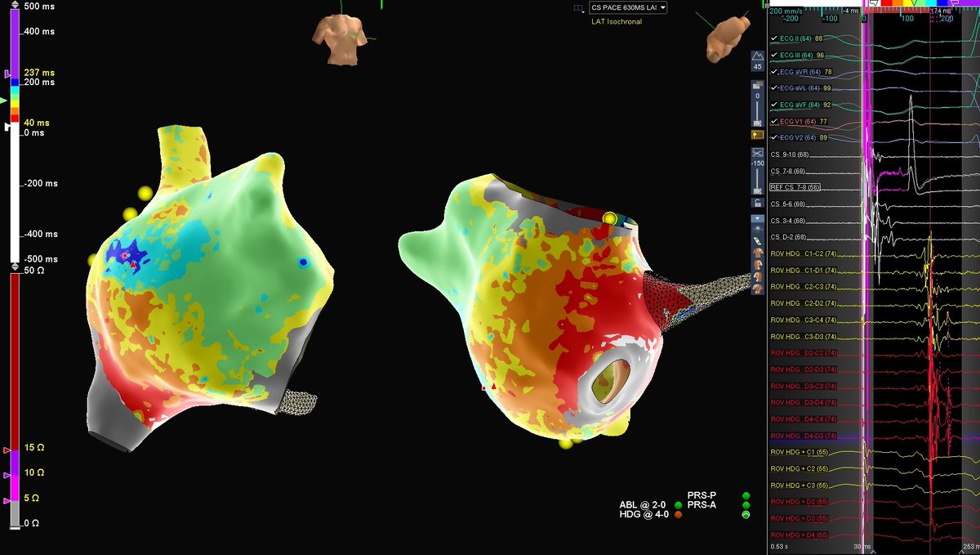Toggle the ECG aVL trace checkbox
Screen dimensions: 980x555
click(773, 87)
